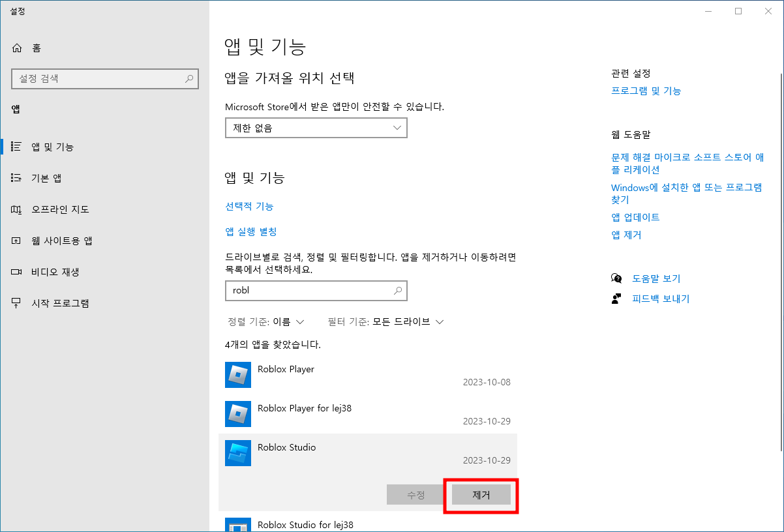Open 앱 업데이트 help link

click(635, 217)
